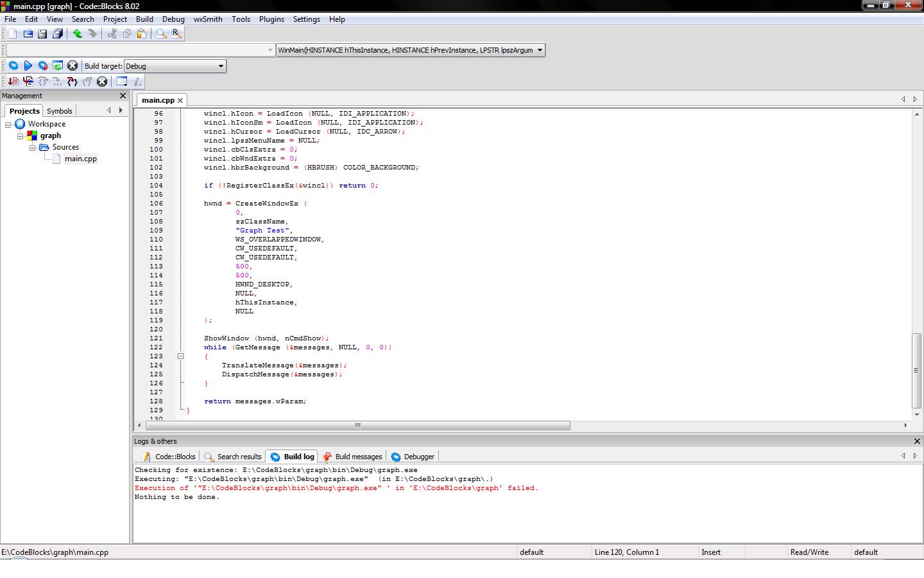Screen dimensions: 924x578
Task: Click the Open file icon
Action: click(28, 34)
